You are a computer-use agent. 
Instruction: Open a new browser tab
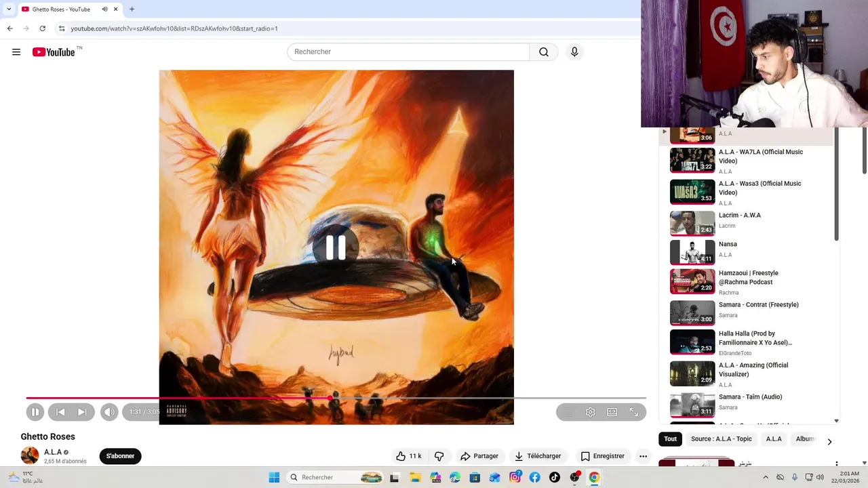[x=132, y=9]
